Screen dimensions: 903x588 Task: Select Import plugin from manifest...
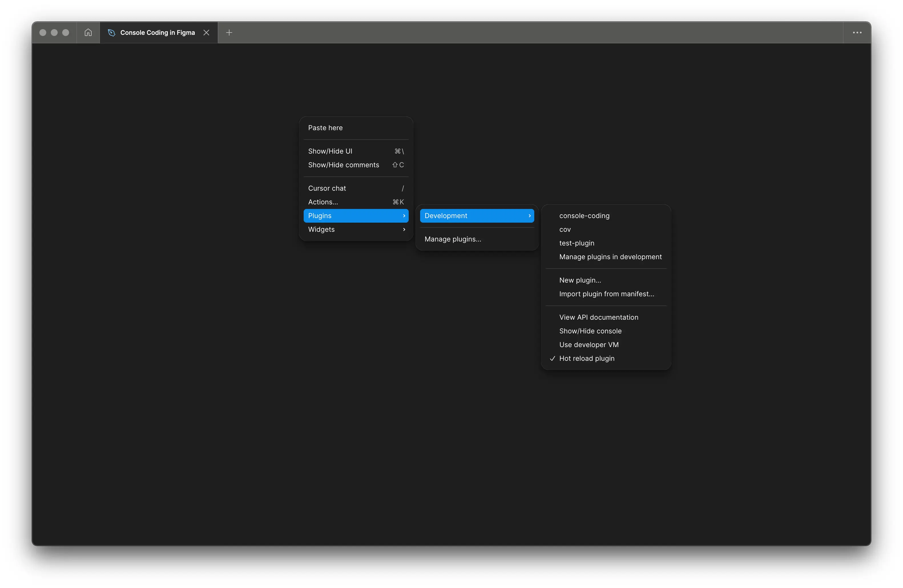pyautogui.click(x=606, y=294)
